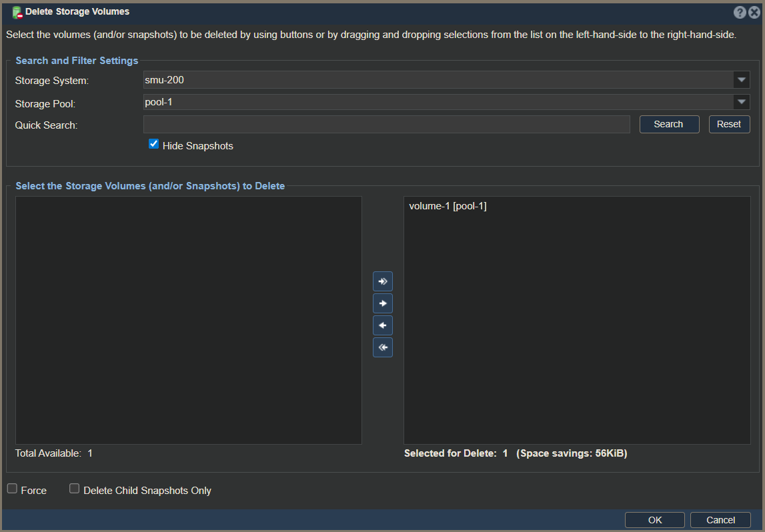
Task: Enable Delete Child Snapshots Only checkbox
Action: 74,489
